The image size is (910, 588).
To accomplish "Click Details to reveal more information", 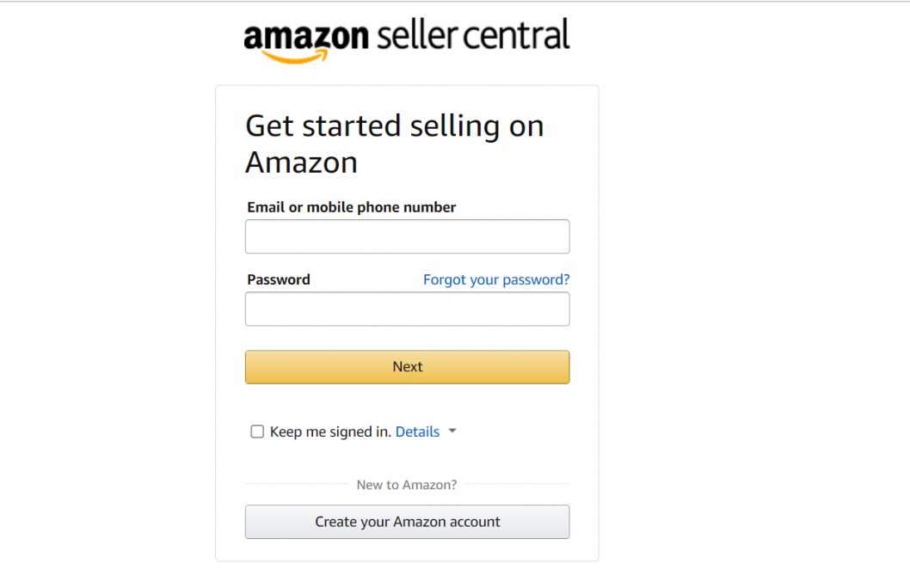I will (x=417, y=431).
